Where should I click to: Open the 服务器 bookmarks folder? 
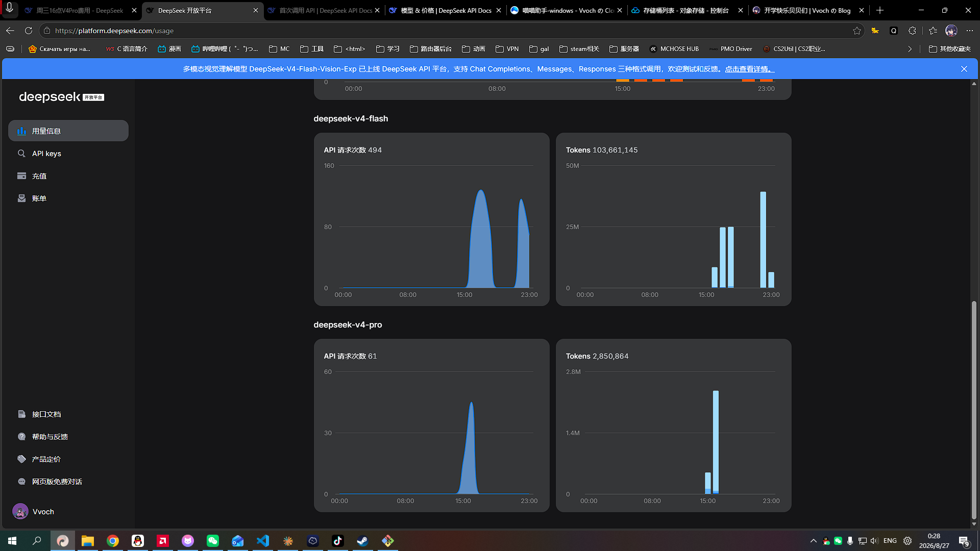pos(624,49)
